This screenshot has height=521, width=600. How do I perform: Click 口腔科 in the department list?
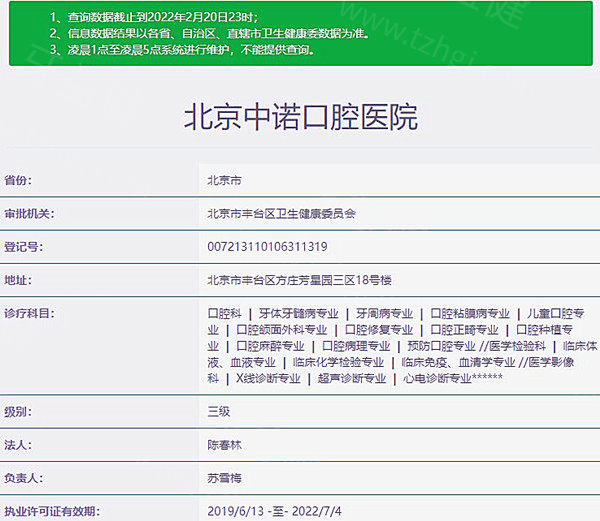(225, 314)
